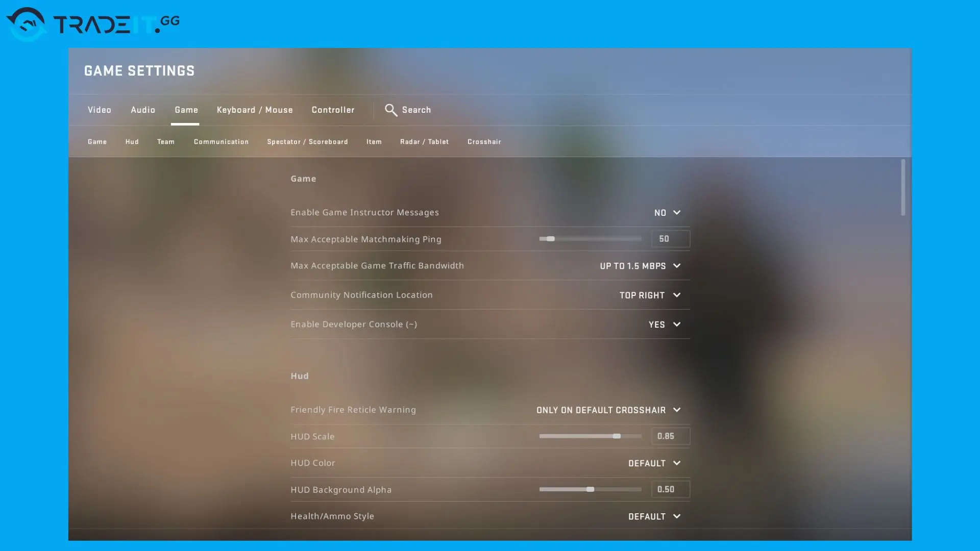Click the matchmaking ping value field 50
This screenshot has width=980, height=551.
point(671,239)
